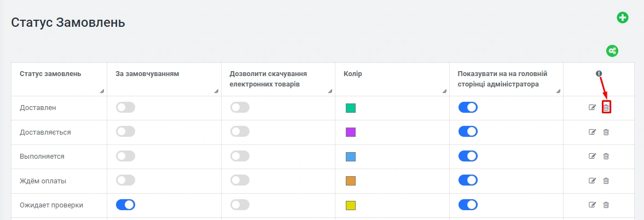
Task: Edit the Доставляється order status
Action: tap(592, 132)
